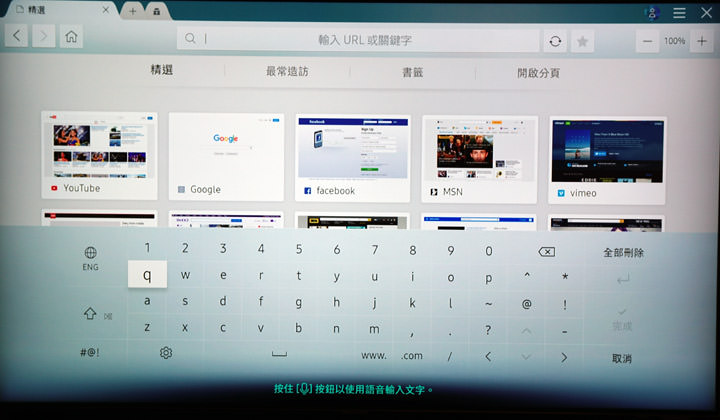This screenshot has width=720, height=420.
Task: Switch to #@! symbols keyboard
Action: click(90, 353)
